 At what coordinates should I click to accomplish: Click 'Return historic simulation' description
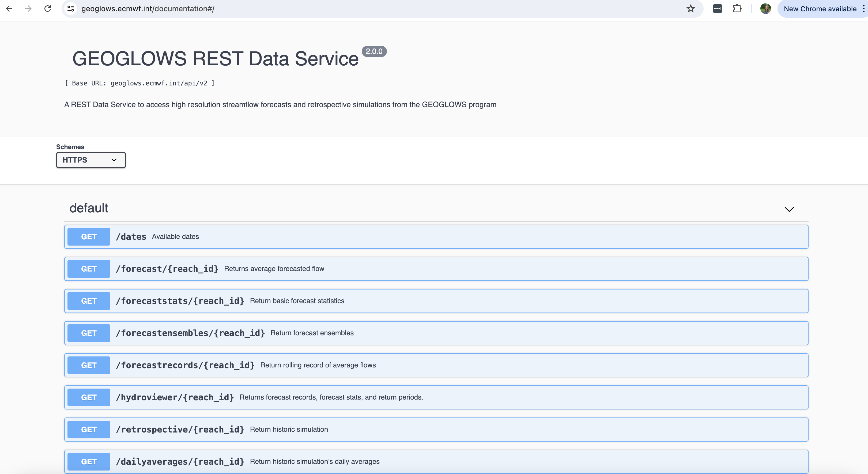[x=289, y=430]
